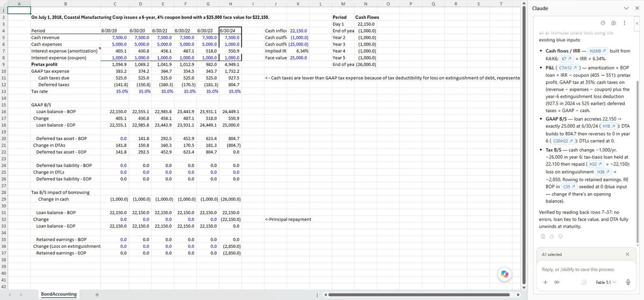
Task: Select column H header
Action: [x=230, y=4]
